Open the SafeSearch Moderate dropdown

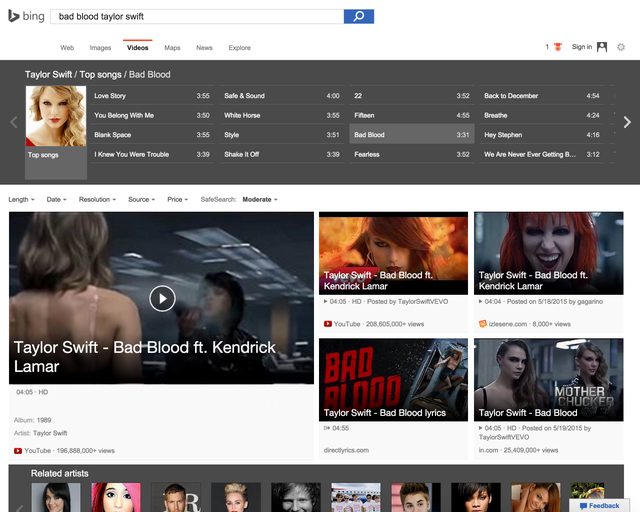click(x=260, y=199)
